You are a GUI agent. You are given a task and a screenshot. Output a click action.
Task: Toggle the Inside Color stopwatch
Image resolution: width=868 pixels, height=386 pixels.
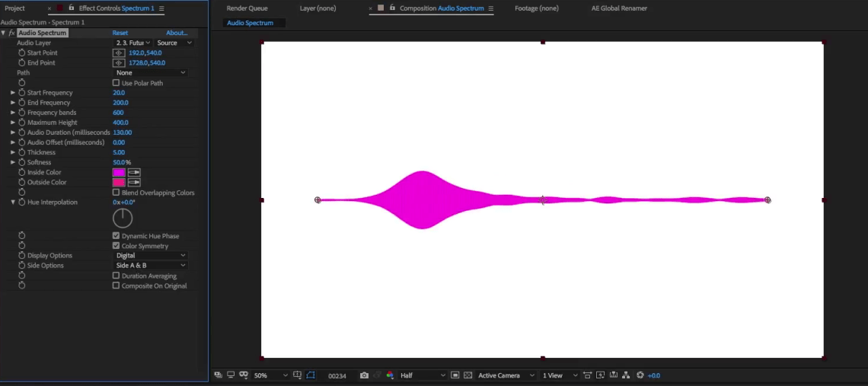click(21, 172)
